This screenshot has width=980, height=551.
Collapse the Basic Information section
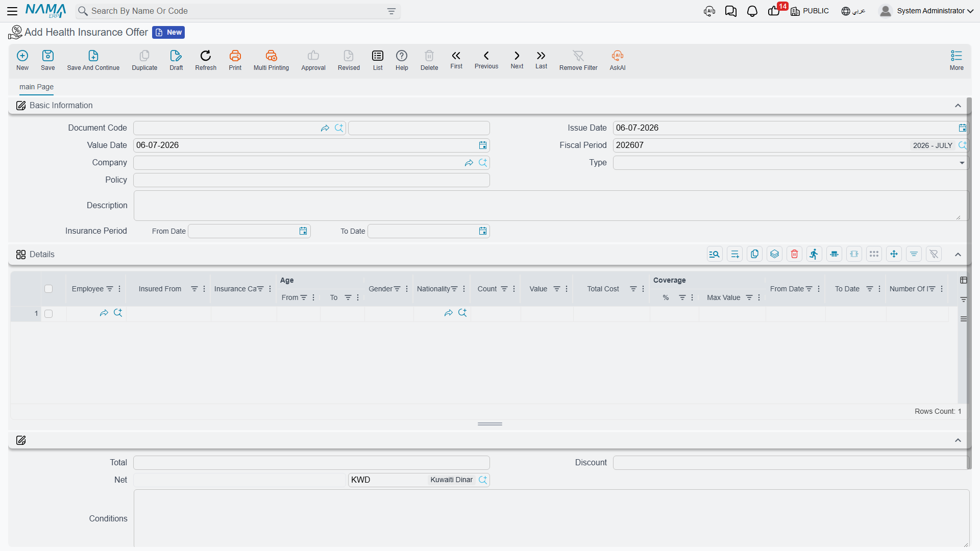pos(958,106)
